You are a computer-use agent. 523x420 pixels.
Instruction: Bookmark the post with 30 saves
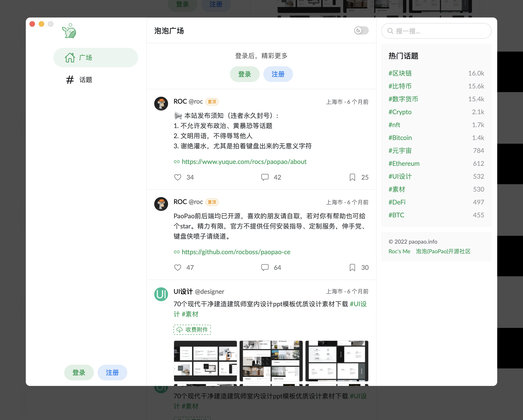352,268
